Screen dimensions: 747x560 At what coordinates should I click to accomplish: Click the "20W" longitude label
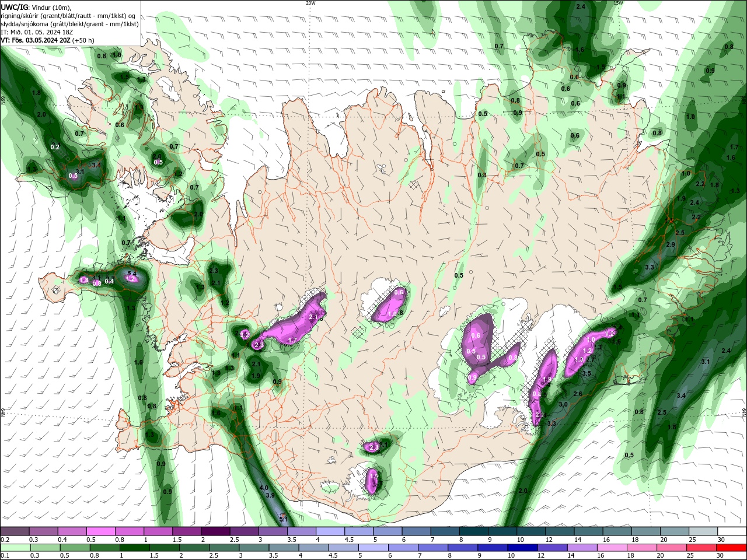tap(310, 3)
